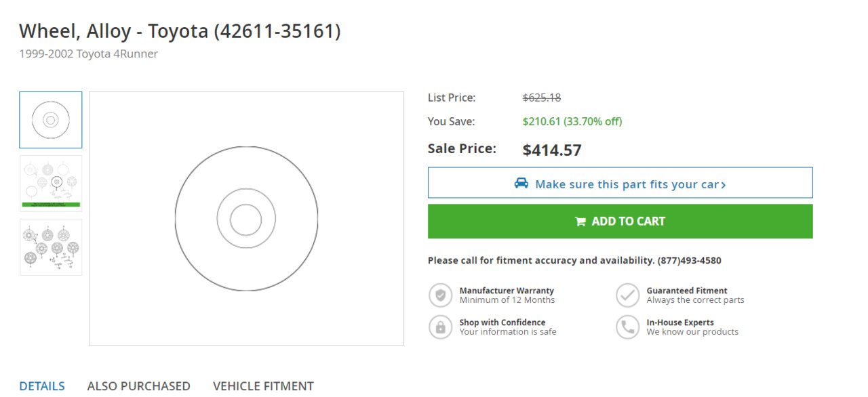The width and height of the screenshot is (868, 397).
Task: Open the main wheel product image
Action: coord(246,219)
